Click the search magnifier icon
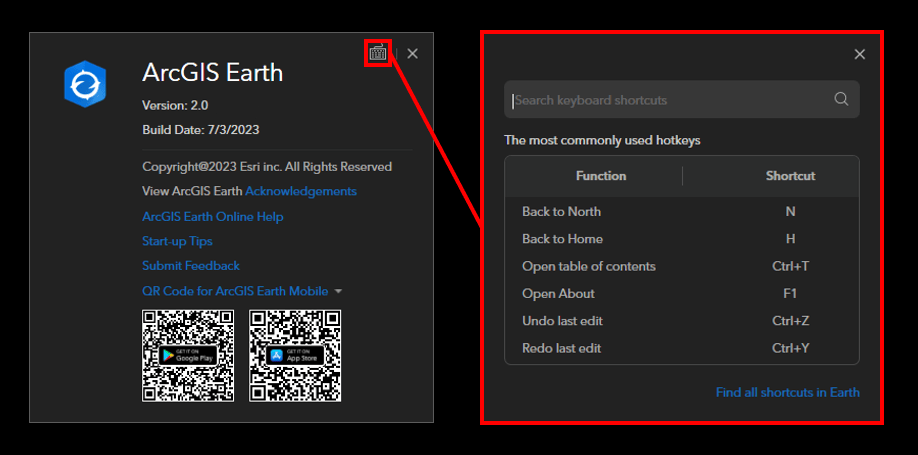The image size is (918, 455). (841, 99)
